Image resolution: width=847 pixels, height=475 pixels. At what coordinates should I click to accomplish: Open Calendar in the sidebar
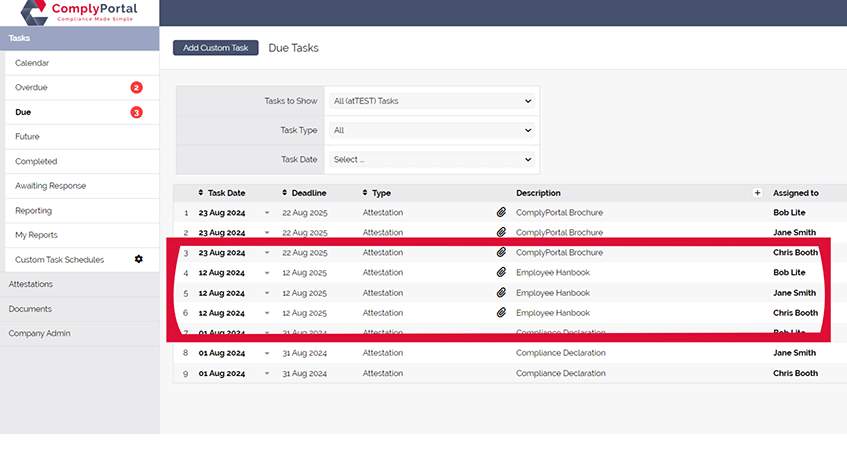[x=32, y=63]
